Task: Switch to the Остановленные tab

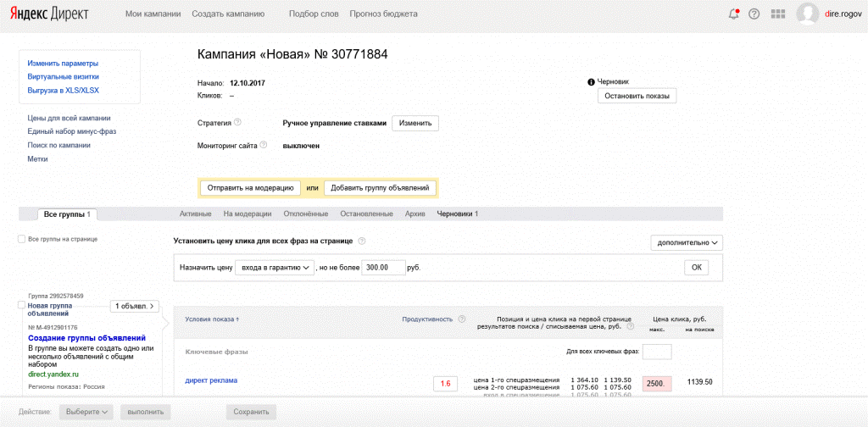Action: (366, 214)
